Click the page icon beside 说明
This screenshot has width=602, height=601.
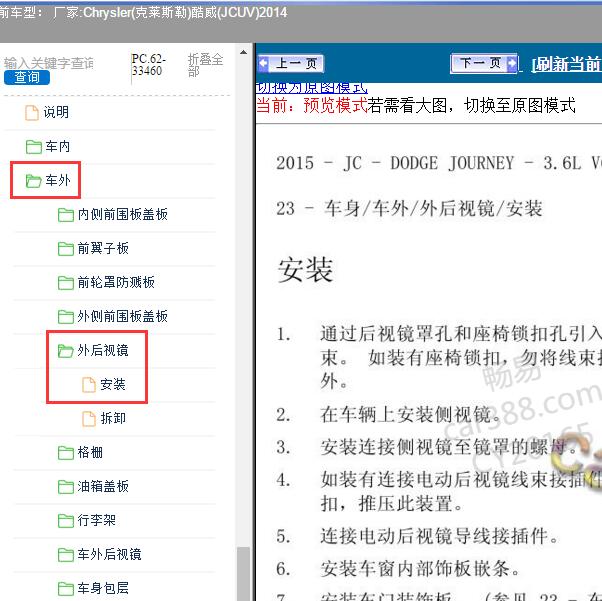[32, 113]
